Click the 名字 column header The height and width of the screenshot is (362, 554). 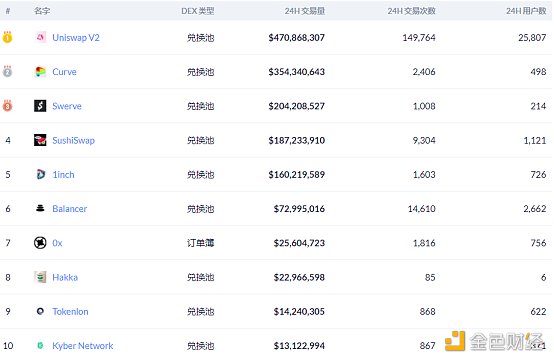click(x=42, y=11)
